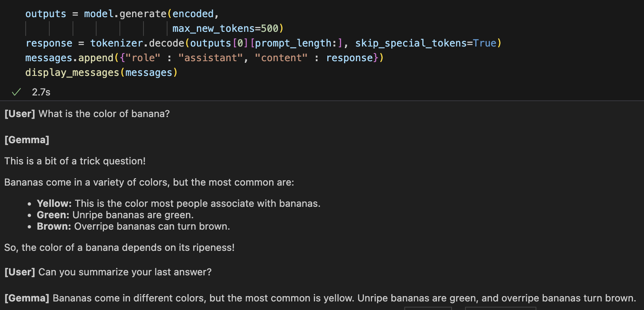Click 'prompt_length' in the slice expression
The width and height of the screenshot is (644, 310).
[293, 43]
